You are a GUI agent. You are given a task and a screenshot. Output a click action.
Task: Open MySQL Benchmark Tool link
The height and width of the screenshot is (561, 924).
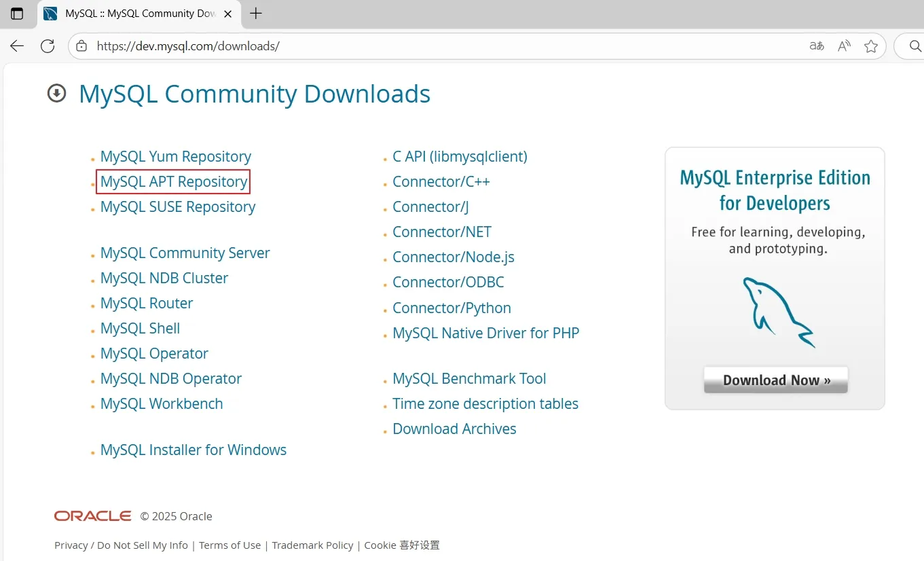(469, 379)
